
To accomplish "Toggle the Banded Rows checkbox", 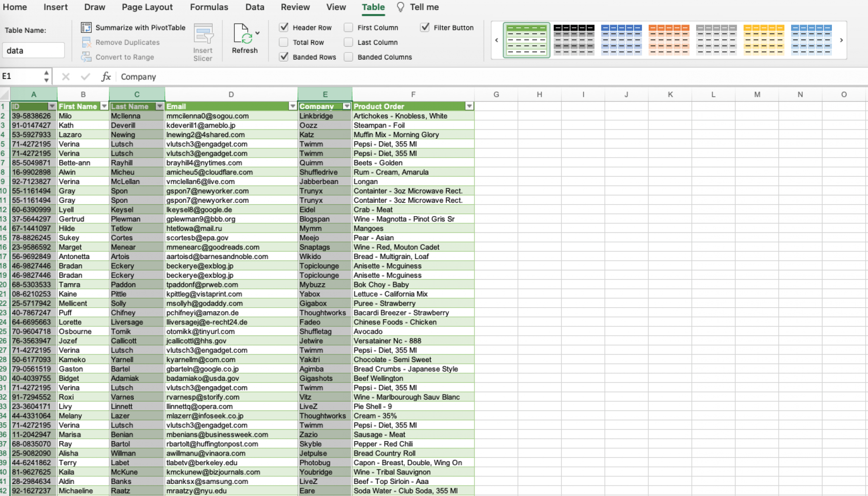I will coord(284,57).
